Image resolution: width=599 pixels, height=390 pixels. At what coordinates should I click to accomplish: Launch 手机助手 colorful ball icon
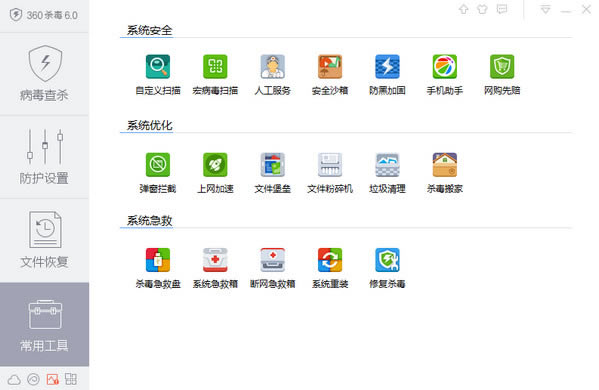(444, 67)
